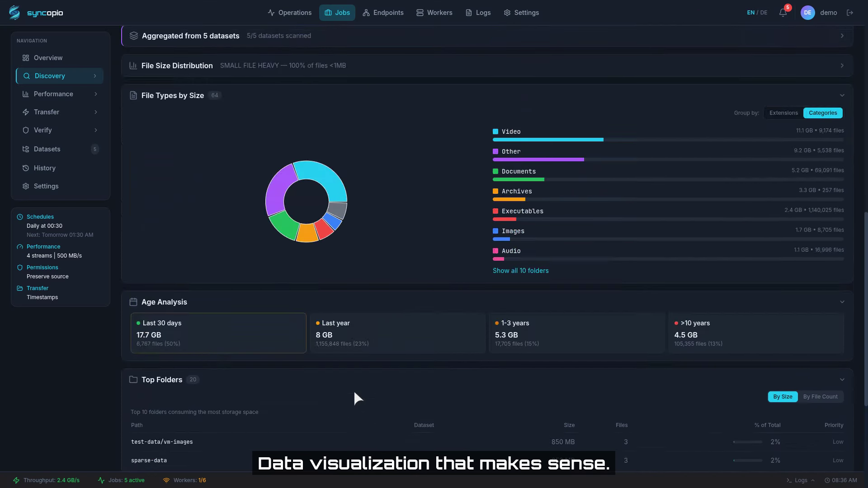Open the Workers page from top bar
Viewport: 868px width, 488px height.
tap(419, 13)
